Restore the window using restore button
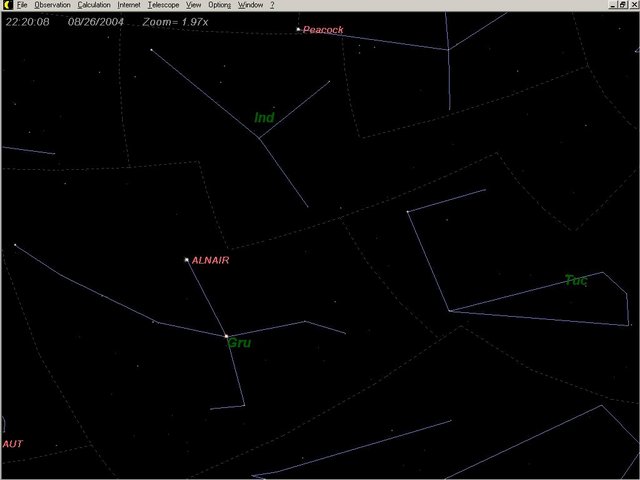This screenshot has width=640, height=480. pyautogui.click(x=621, y=5)
